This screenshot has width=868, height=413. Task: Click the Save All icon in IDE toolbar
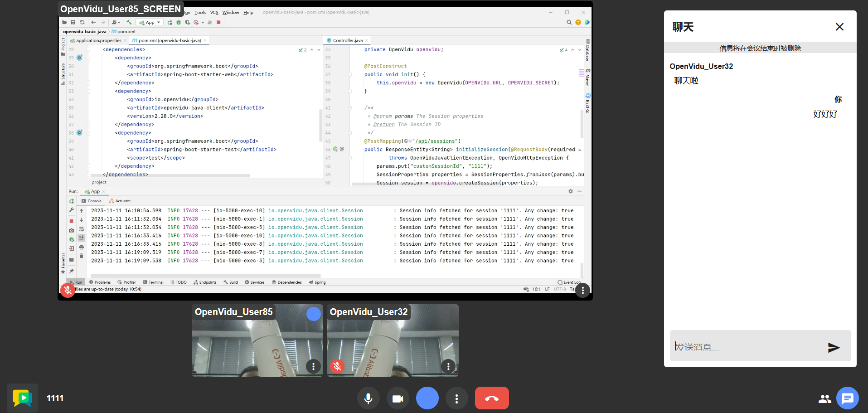pos(73,22)
